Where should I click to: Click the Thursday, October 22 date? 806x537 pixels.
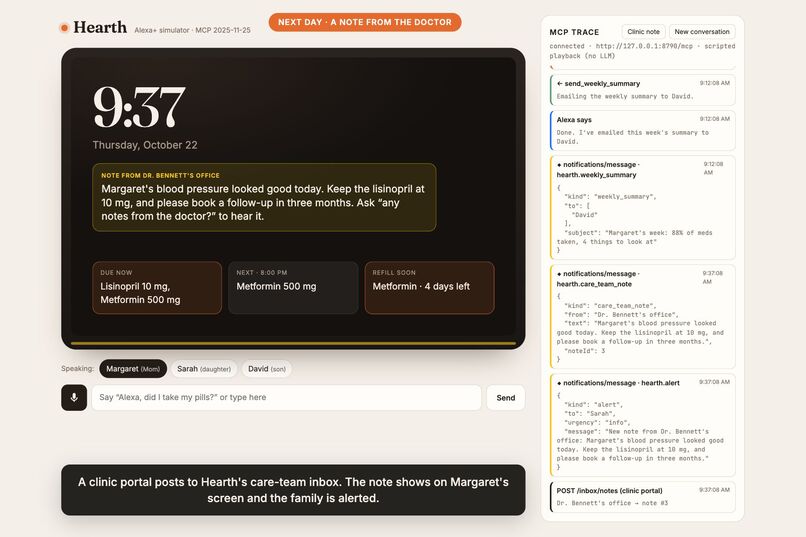pos(145,145)
